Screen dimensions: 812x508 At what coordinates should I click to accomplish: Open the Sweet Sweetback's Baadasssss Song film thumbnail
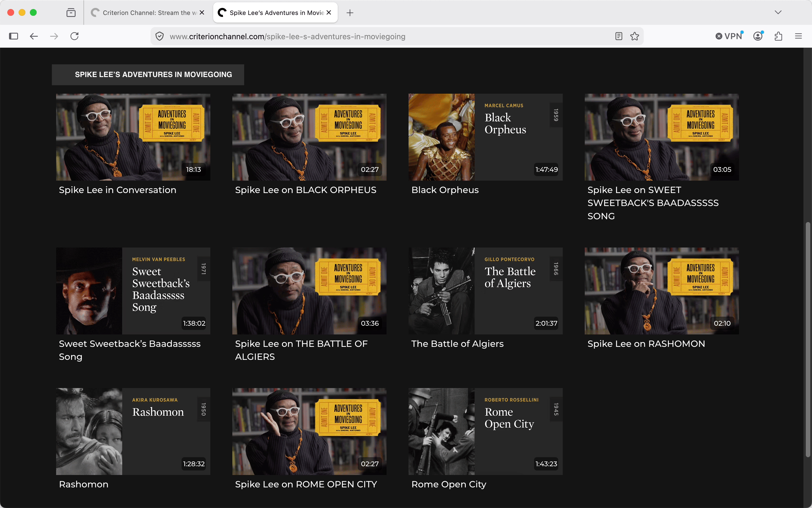[x=133, y=291]
